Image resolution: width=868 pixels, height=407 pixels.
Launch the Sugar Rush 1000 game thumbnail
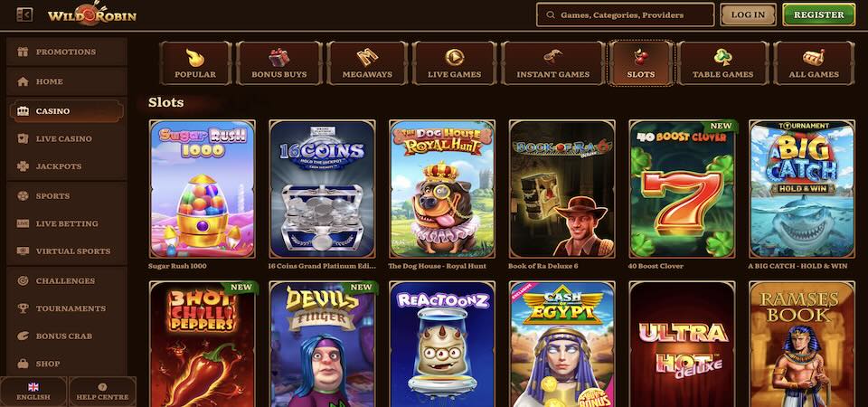(x=202, y=189)
